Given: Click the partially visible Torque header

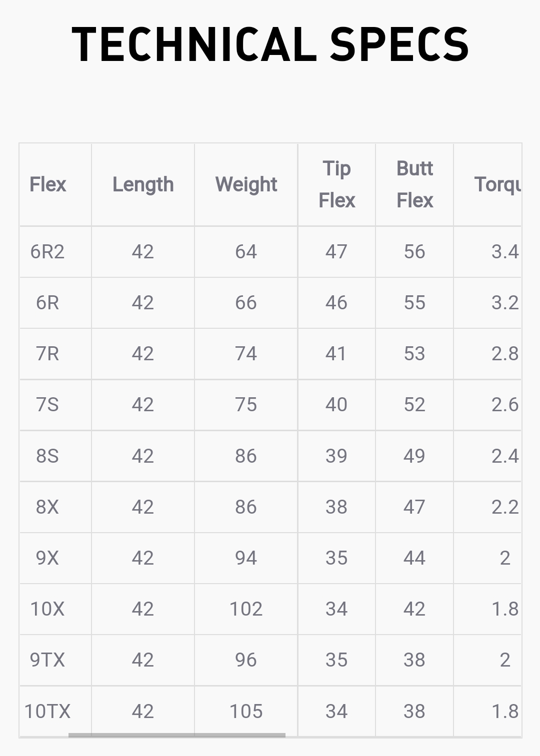Looking at the screenshot, I should (x=497, y=184).
